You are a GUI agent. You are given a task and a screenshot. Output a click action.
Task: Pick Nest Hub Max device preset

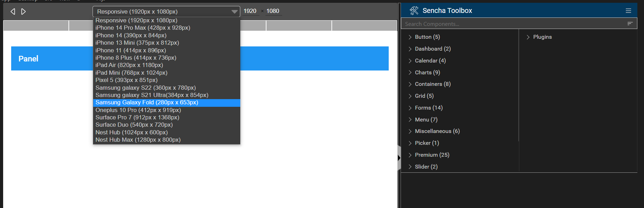tap(138, 140)
